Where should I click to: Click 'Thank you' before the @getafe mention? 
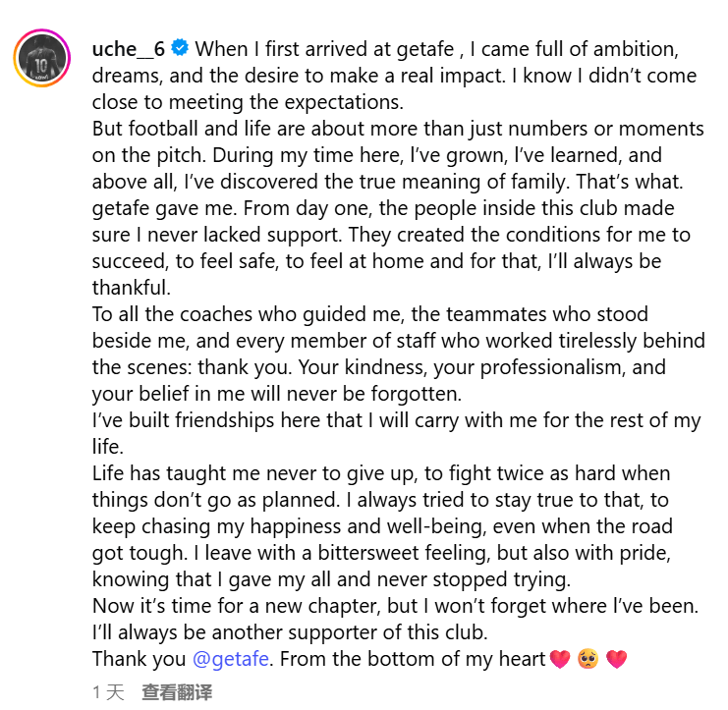pos(139,659)
